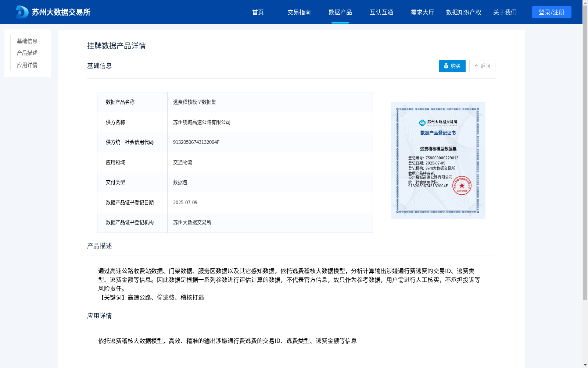Viewport: 588px width, 368px height.
Task: Open 数据知识产权 in the navigation bar
Action: 464,12
